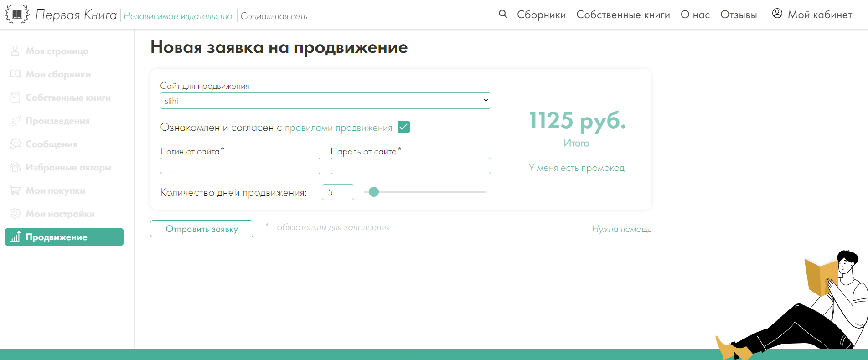This screenshot has width=868, height=360.
Task: Focus the Логин от сайта input field
Action: (240, 166)
